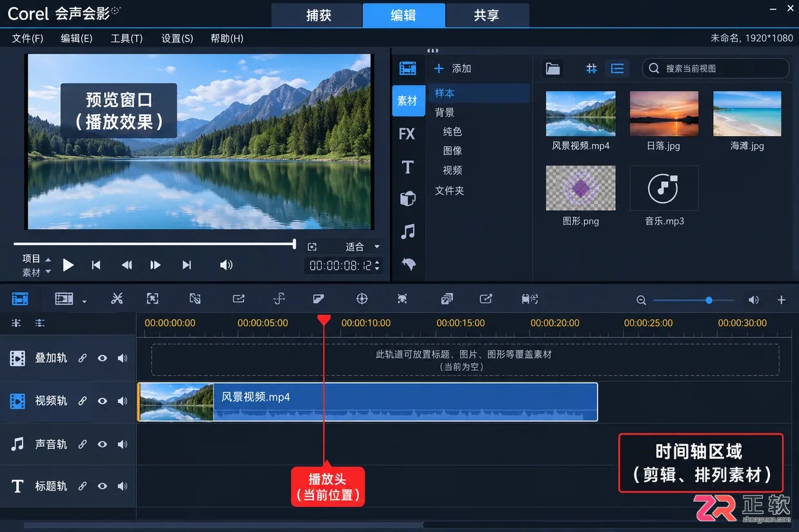This screenshot has width=799, height=532.
Task: Select the 图像 item
Action: [x=452, y=150]
